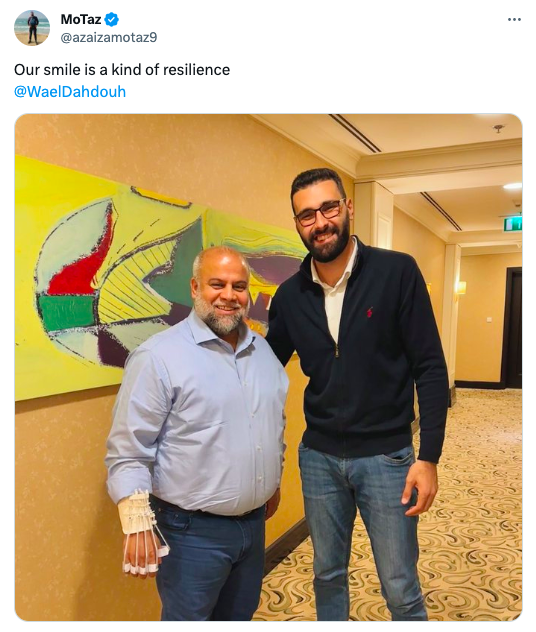Click the ceiling sprinkler in the photo
This screenshot has width=536, height=632.
click(x=499, y=129)
